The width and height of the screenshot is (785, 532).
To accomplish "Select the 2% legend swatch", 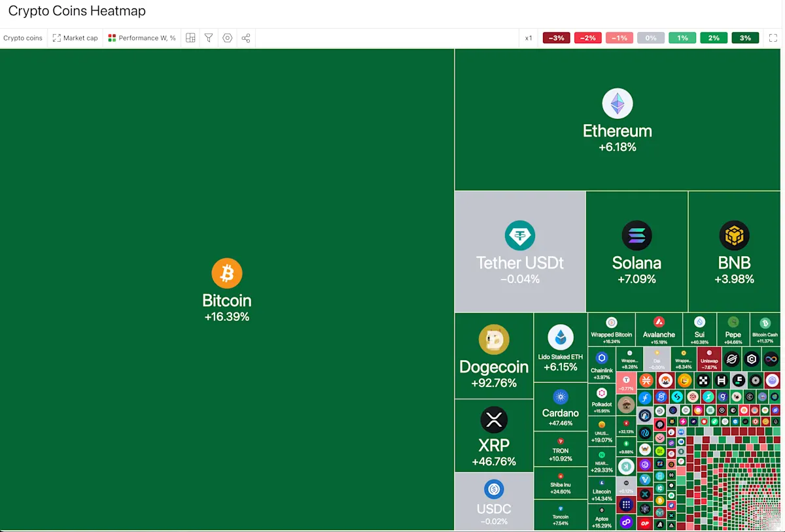I will click(x=714, y=38).
